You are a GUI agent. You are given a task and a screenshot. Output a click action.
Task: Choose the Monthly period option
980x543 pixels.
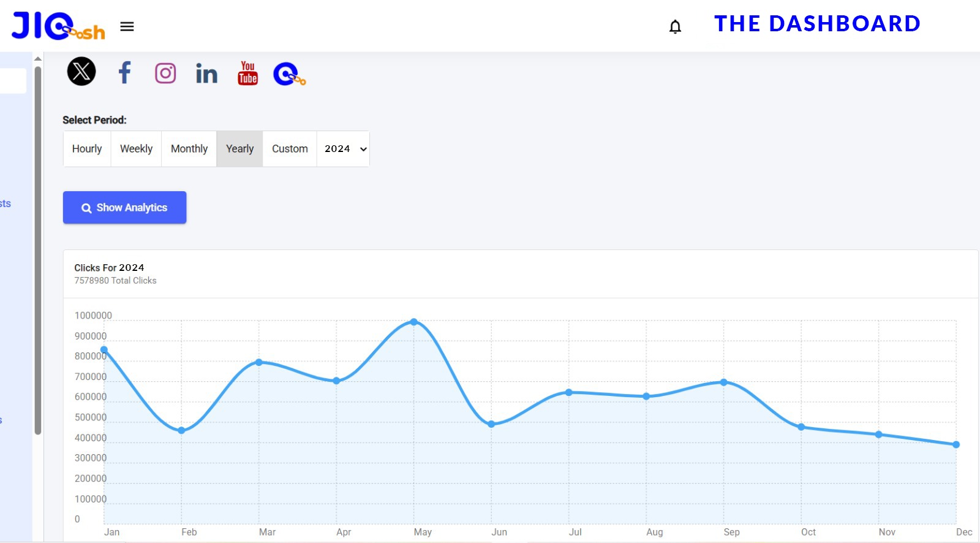click(x=189, y=149)
